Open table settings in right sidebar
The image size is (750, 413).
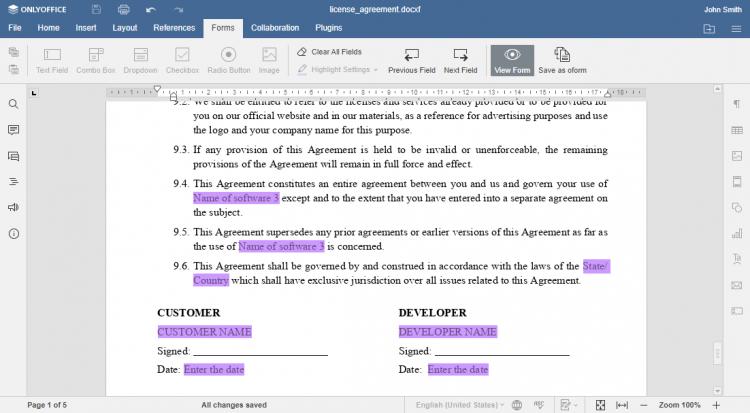736,130
